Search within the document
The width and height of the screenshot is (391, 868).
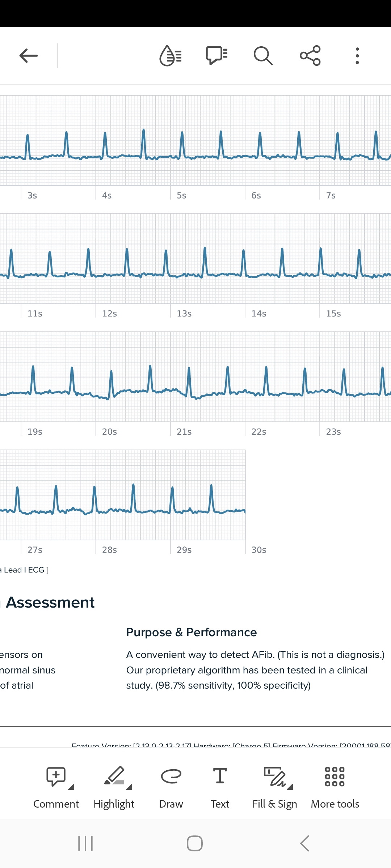coord(263,56)
